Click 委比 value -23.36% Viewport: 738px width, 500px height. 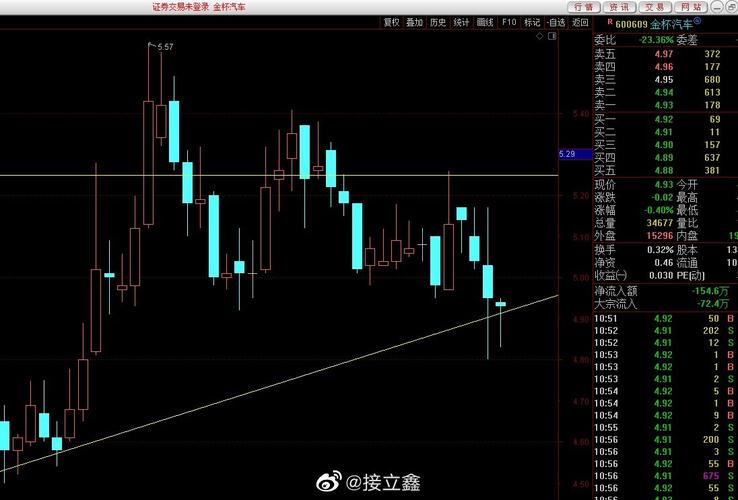click(656, 40)
